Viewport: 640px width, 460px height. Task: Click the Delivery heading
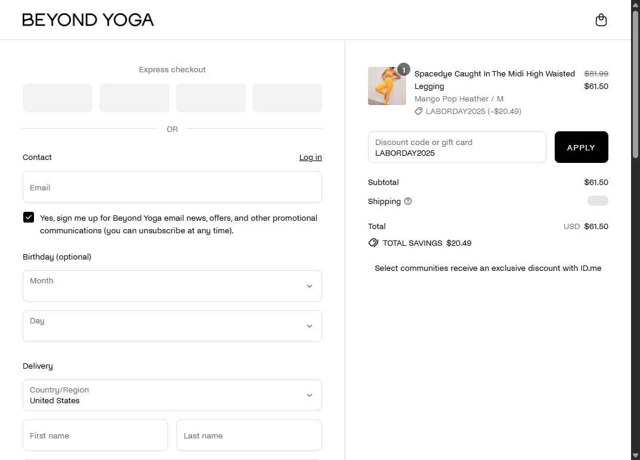click(x=38, y=366)
